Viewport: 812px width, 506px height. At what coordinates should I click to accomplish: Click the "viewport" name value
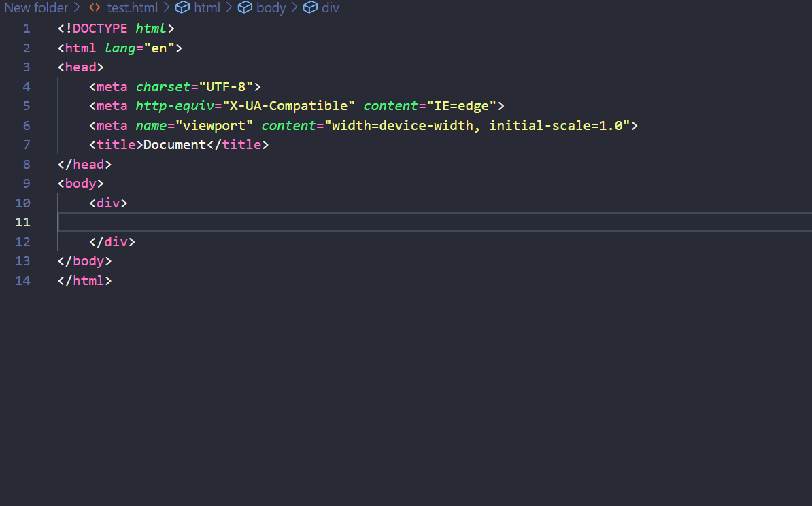[x=214, y=125]
